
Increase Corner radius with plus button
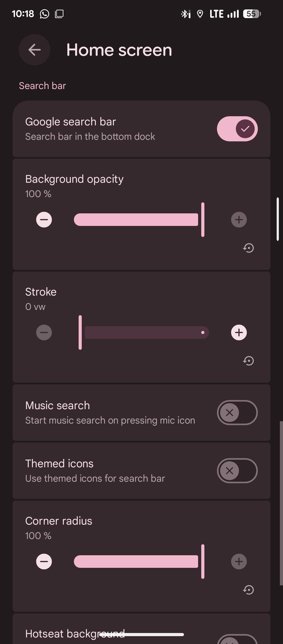(239, 562)
